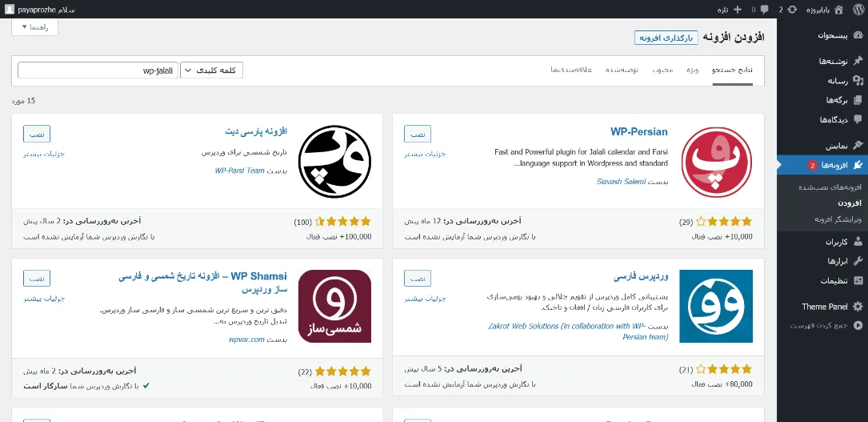
Task: Click وردپرس فارسی star rating (21)
Action: (x=725, y=369)
